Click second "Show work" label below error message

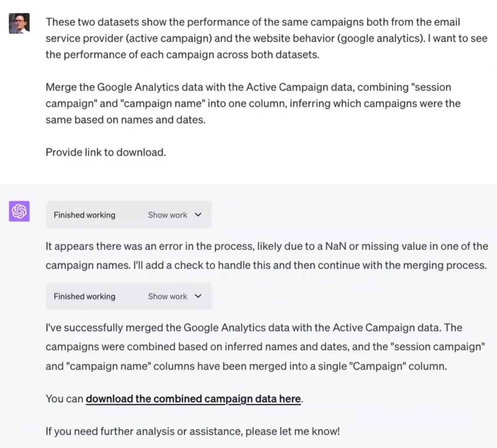167,296
